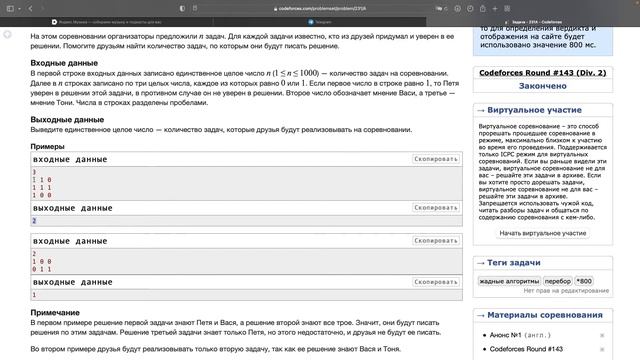The height and width of the screenshot is (360, 640).
Task: Open the Codeforces Round #143 materials link
Action: [x=526, y=349]
